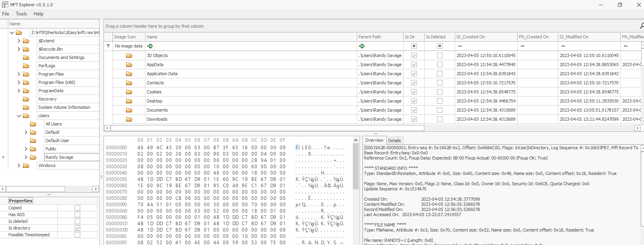
Task: Click the Parent Path filter operator icon
Action: point(362,46)
